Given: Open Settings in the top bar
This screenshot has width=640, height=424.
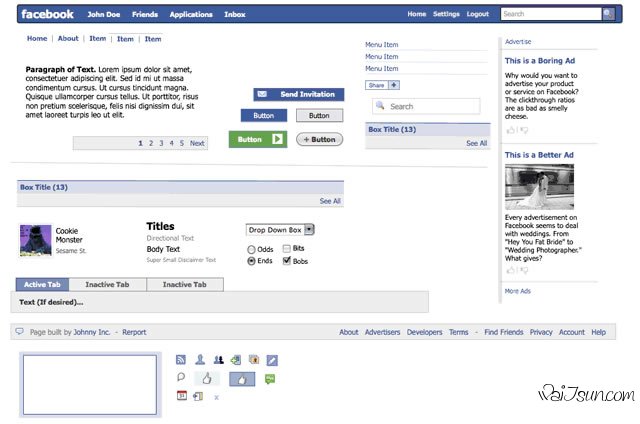Looking at the screenshot, I should [x=446, y=14].
